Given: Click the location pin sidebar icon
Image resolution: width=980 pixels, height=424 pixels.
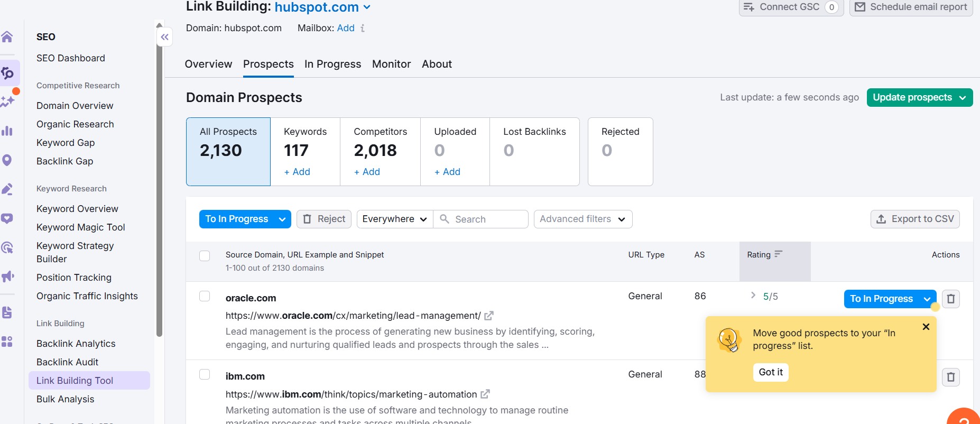Looking at the screenshot, I should tap(7, 160).
